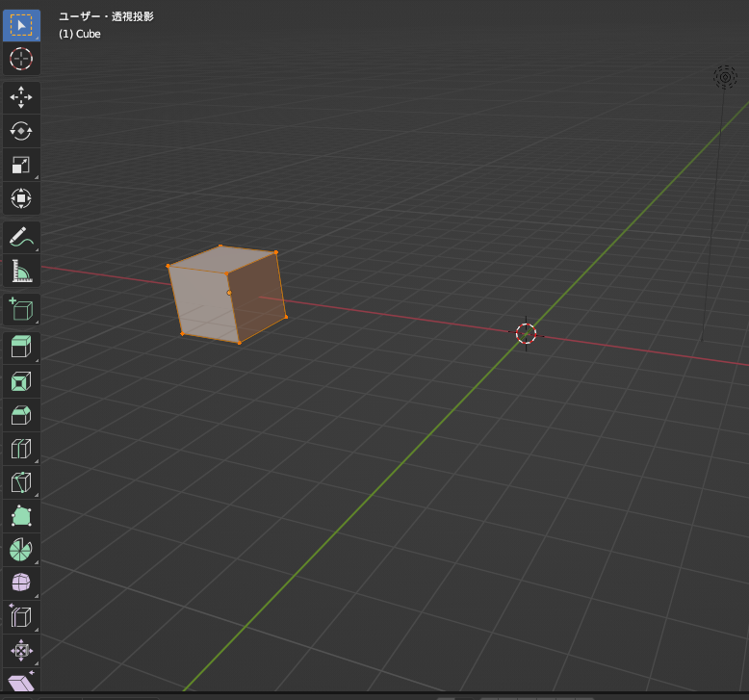Click the top face of the cube
This screenshot has width=749, height=700.
(223, 258)
